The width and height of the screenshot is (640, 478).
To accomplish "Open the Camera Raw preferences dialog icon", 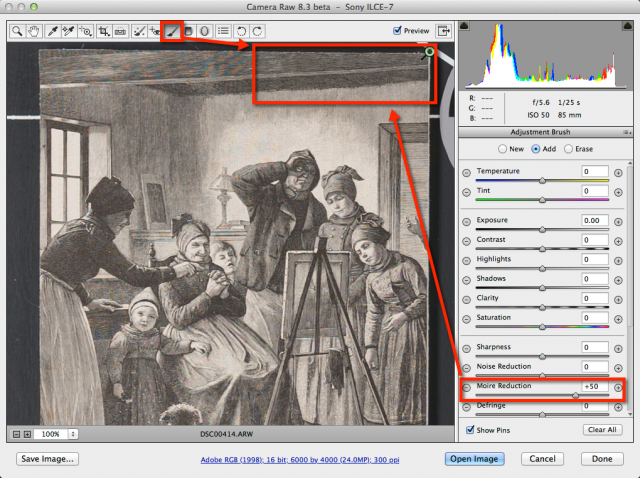I will point(223,31).
